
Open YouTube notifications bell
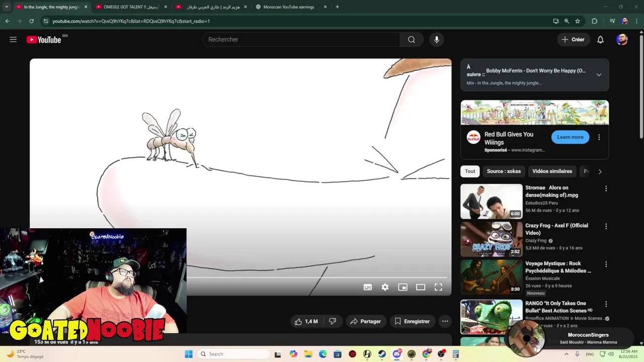point(600,40)
